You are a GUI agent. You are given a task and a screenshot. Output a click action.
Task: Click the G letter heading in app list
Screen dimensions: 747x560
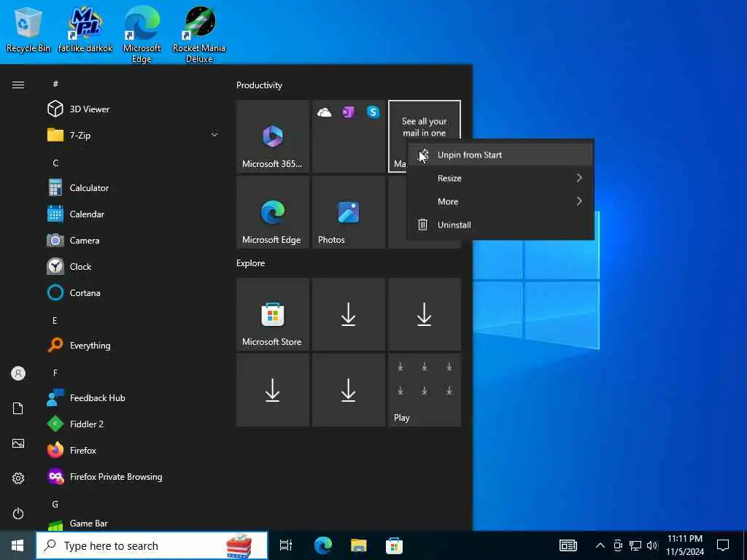(55, 505)
